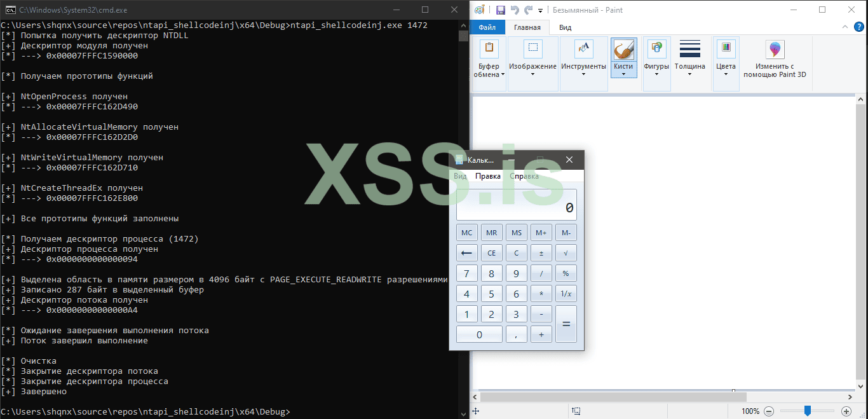Click the √ square root key
This screenshot has width=868, height=419.
[566, 253]
